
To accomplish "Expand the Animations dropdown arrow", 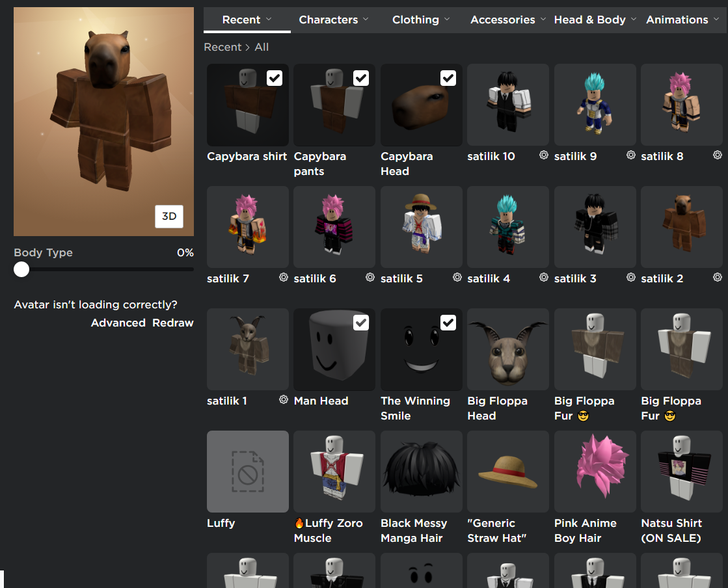I will click(x=716, y=19).
